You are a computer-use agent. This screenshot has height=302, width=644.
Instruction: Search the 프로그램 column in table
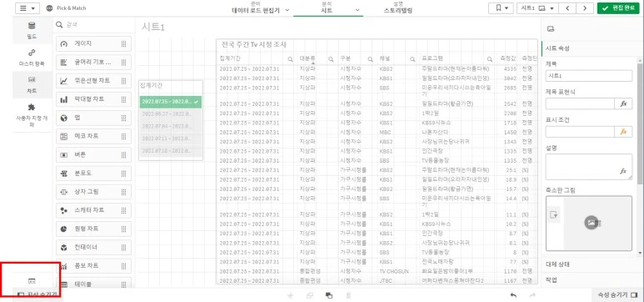pos(490,59)
